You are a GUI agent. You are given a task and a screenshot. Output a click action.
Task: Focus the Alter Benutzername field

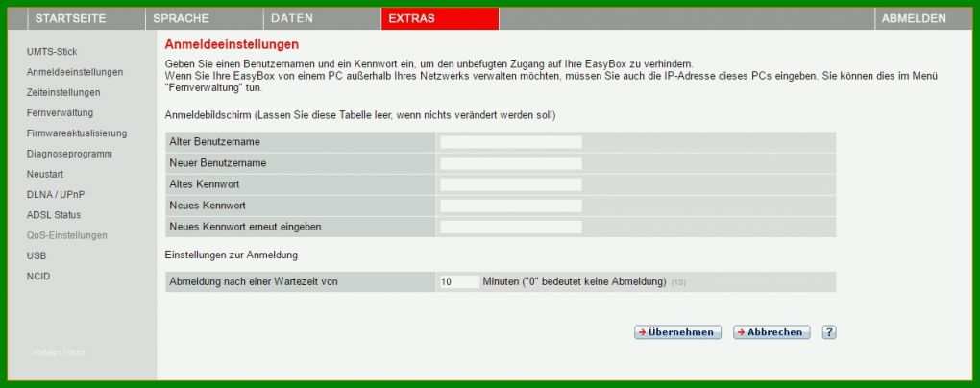click(510, 142)
